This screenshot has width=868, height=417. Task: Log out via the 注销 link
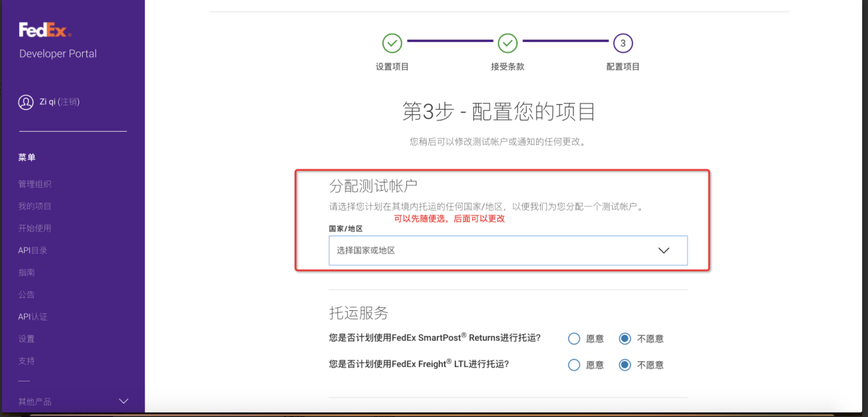tap(68, 102)
